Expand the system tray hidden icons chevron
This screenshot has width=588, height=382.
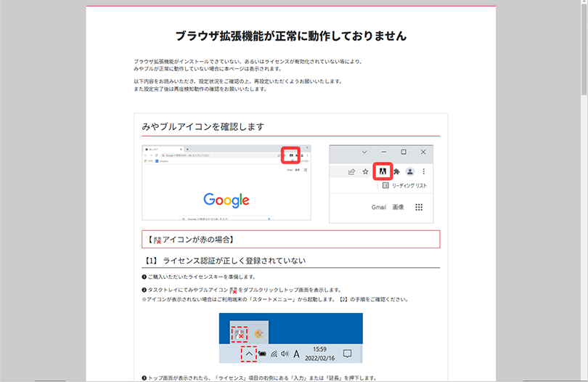[248, 354]
